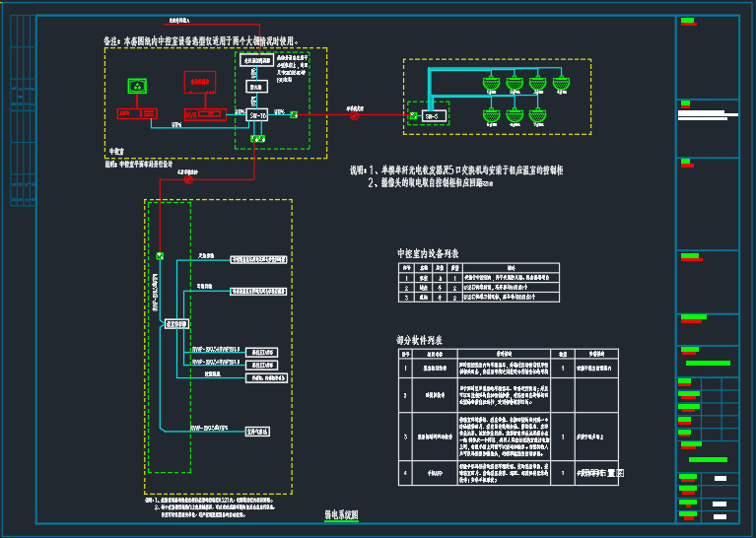Click the SW-16 switch block

pos(258,114)
